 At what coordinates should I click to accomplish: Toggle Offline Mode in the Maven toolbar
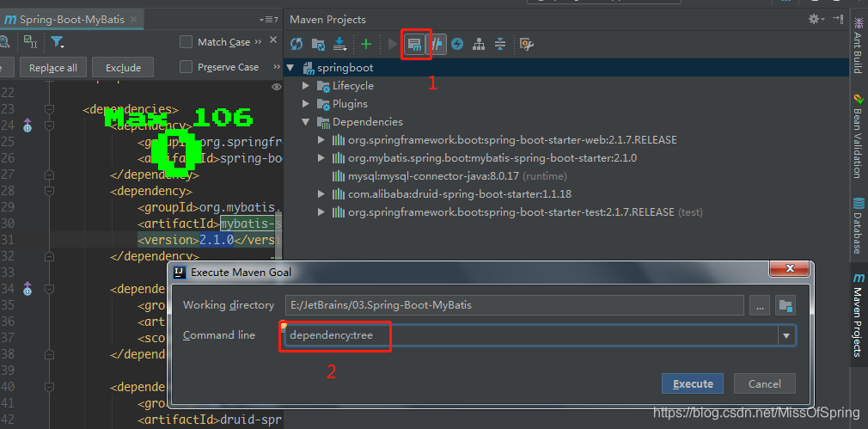[x=438, y=45]
